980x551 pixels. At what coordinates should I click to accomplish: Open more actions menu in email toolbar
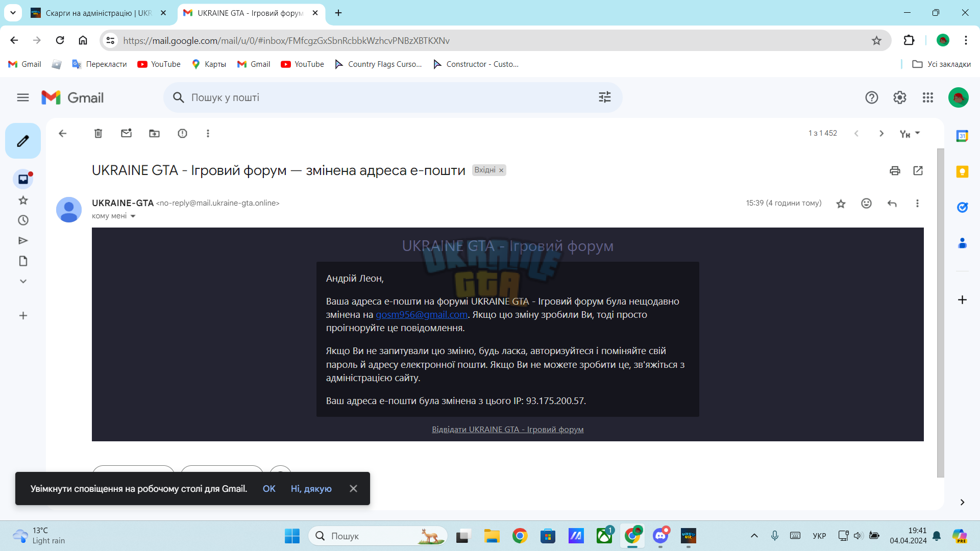coord(208,134)
